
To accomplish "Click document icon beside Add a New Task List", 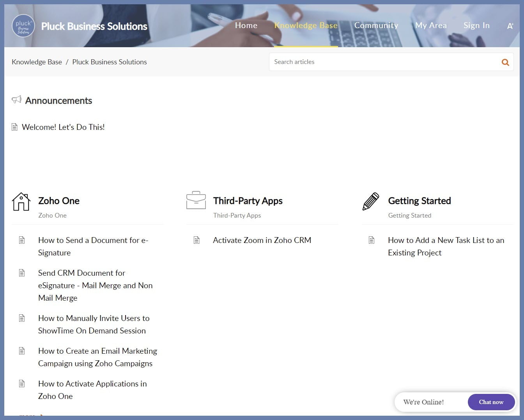I will (x=372, y=240).
